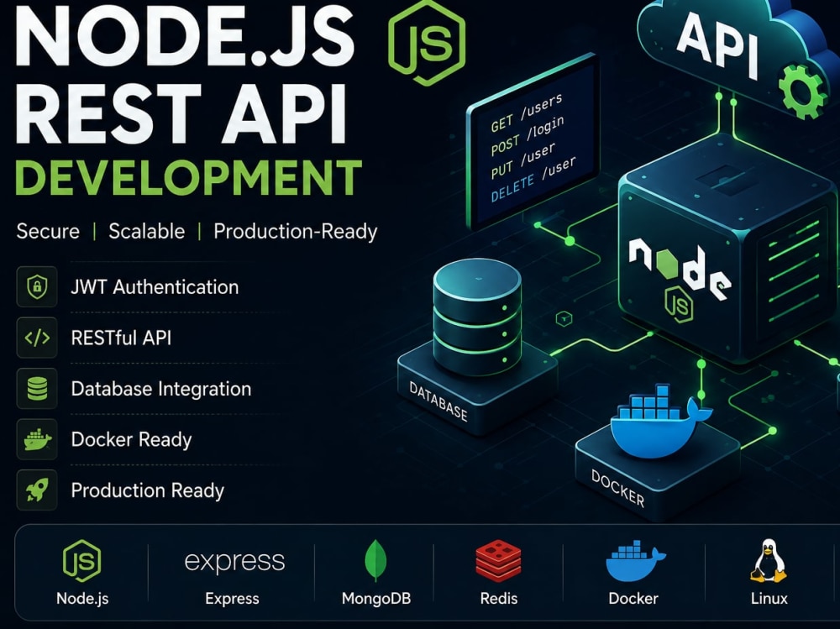Image resolution: width=840 pixels, height=629 pixels.
Task: Click the REST API title text
Action: point(181,113)
